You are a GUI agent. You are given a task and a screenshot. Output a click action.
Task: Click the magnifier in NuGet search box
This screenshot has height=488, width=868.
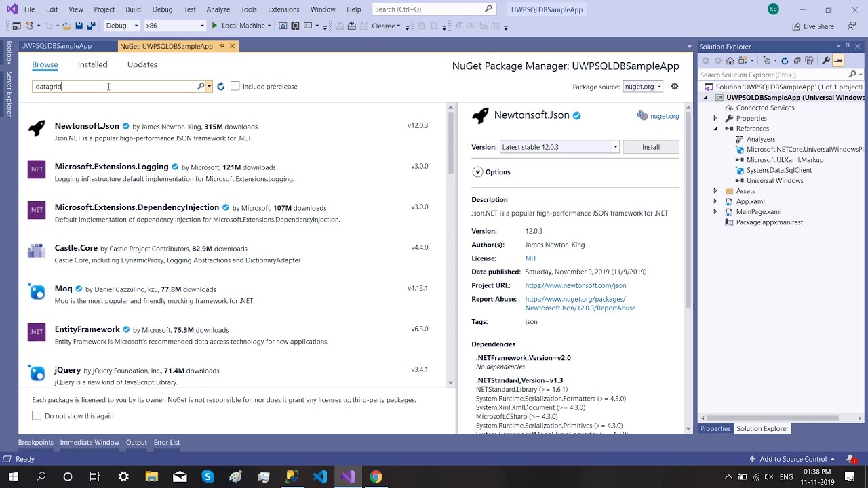[201, 86]
